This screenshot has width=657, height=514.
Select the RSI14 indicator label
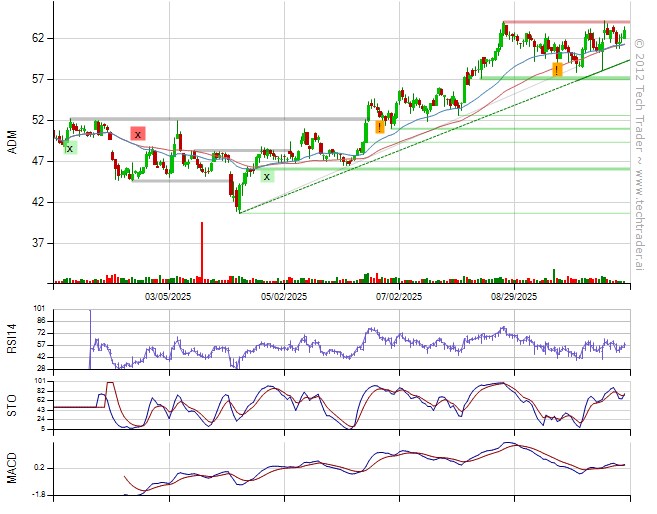tap(12, 338)
